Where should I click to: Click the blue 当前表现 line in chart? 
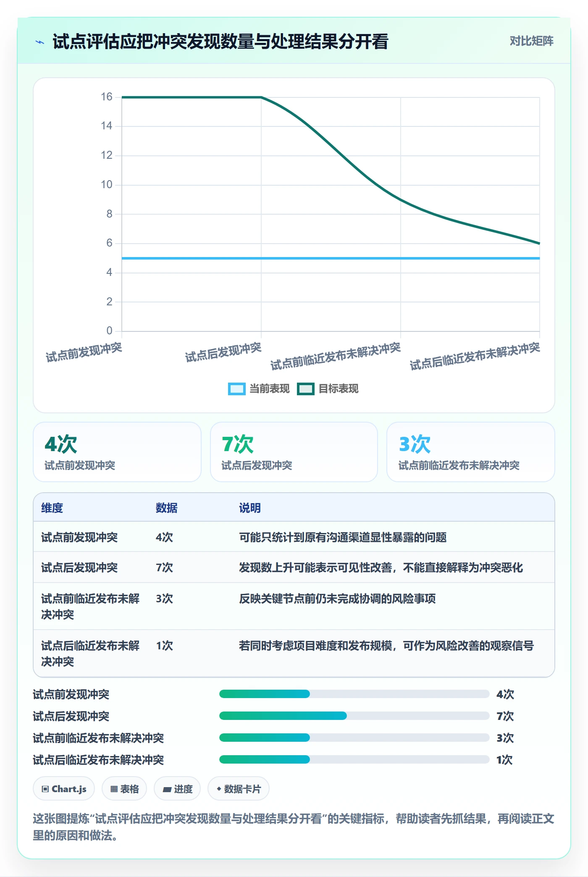click(x=331, y=258)
